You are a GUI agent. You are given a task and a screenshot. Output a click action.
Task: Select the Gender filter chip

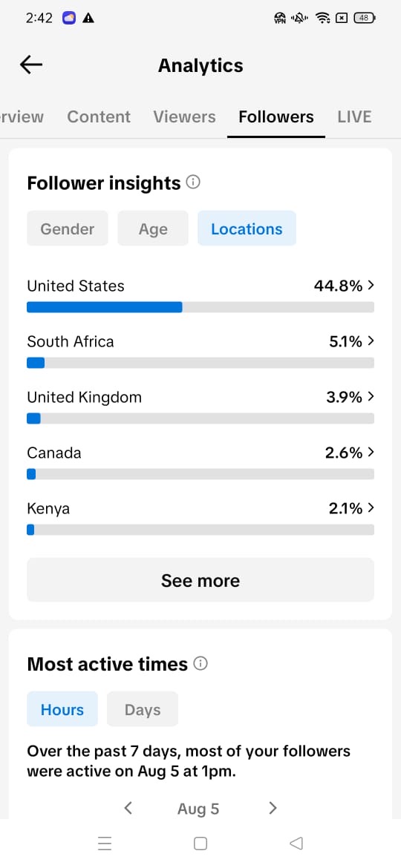click(x=68, y=228)
